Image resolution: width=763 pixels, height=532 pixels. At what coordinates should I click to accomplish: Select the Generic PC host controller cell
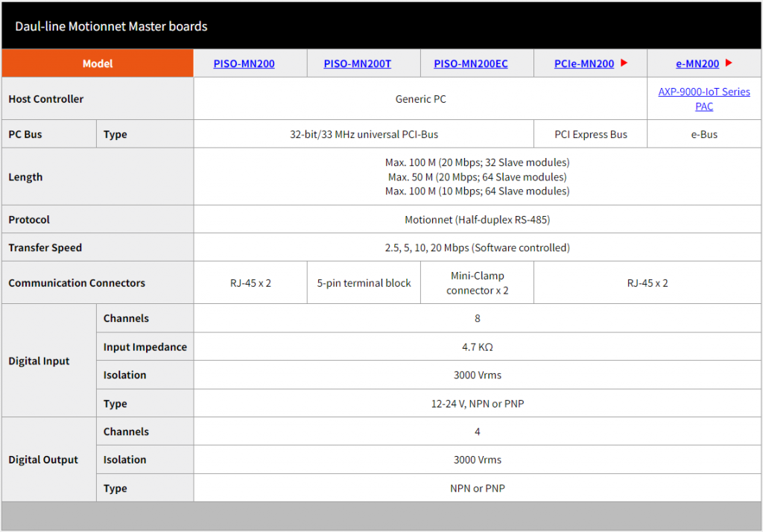(x=420, y=99)
